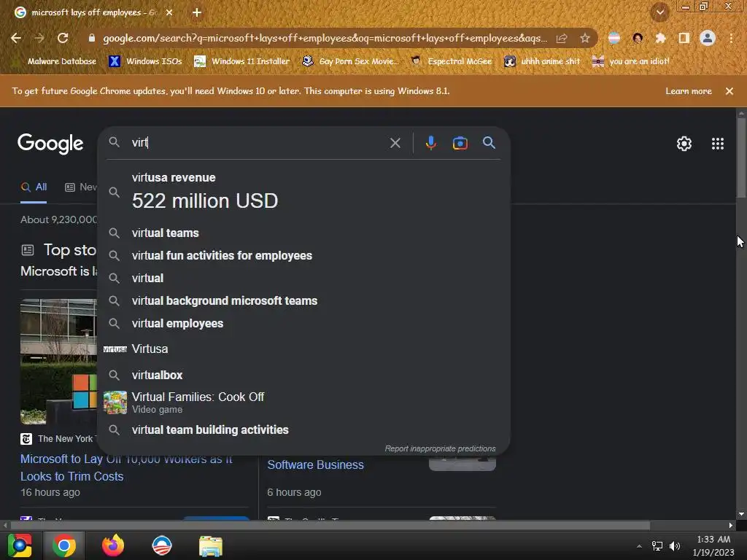This screenshot has height=560, width=747.
Task: Click the blue magnifier search button
Action: 489,143
